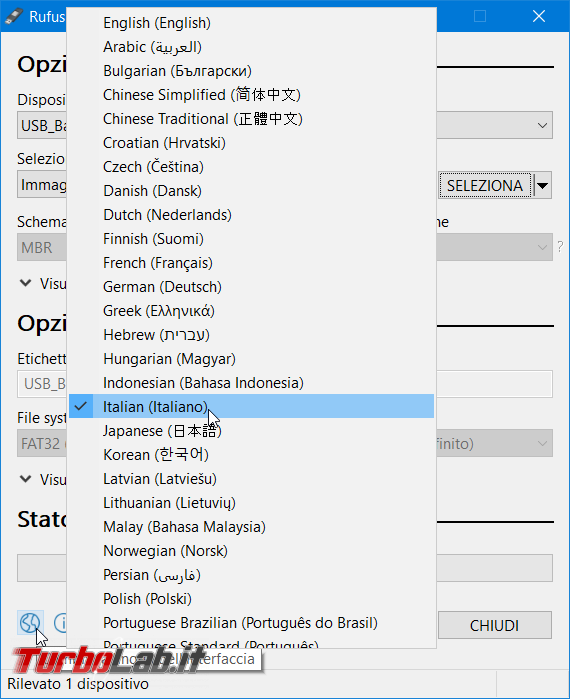Select Arabic language entry

(251, 47)
